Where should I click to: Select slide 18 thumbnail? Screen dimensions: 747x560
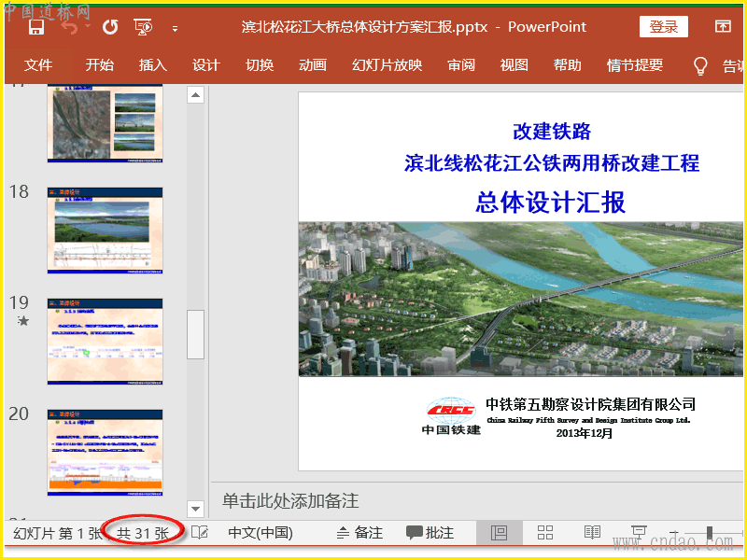coord(105,230)
